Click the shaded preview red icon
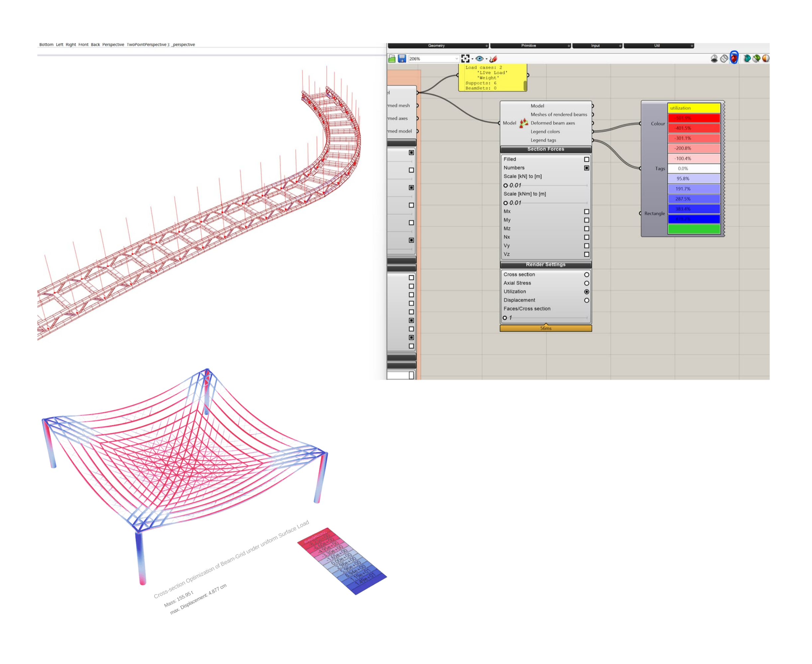 click(734, 58)
